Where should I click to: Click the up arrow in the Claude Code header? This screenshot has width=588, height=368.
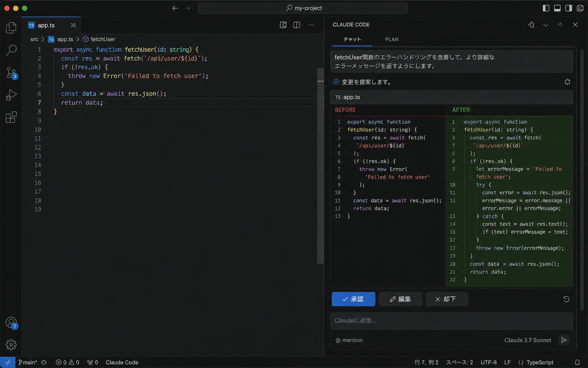(x=560, y=24)
